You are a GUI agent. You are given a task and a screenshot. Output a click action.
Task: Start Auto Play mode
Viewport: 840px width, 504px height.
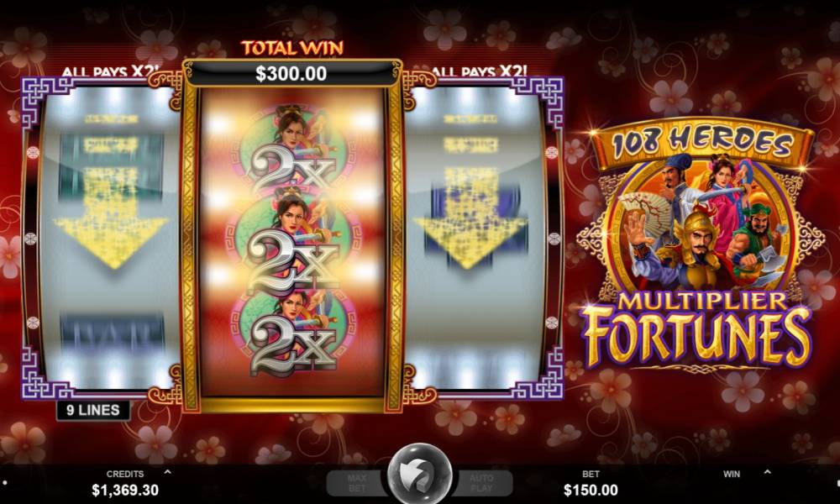pyautogui.click(x=481, y=482)
